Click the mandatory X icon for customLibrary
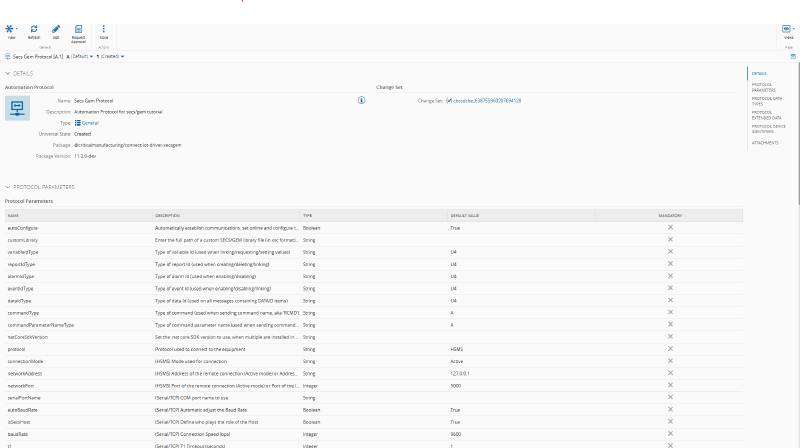This screenshot has height=448, width=800. click(670, 239)
